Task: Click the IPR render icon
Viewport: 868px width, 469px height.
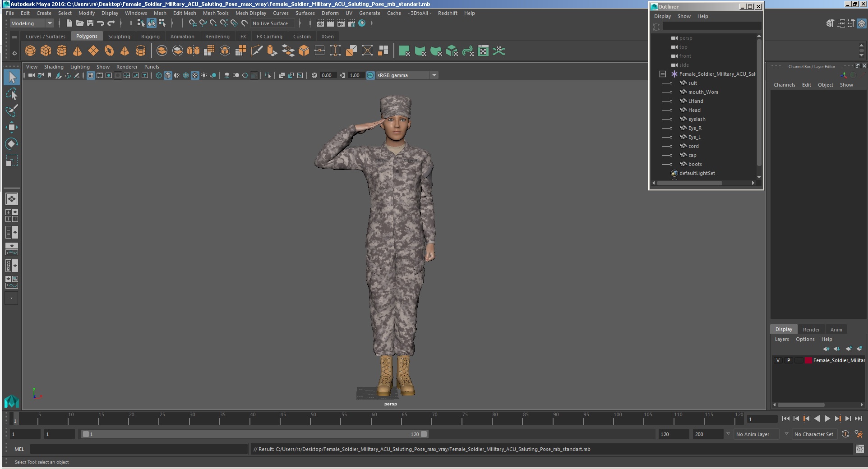Action: (x=341, y=23)
